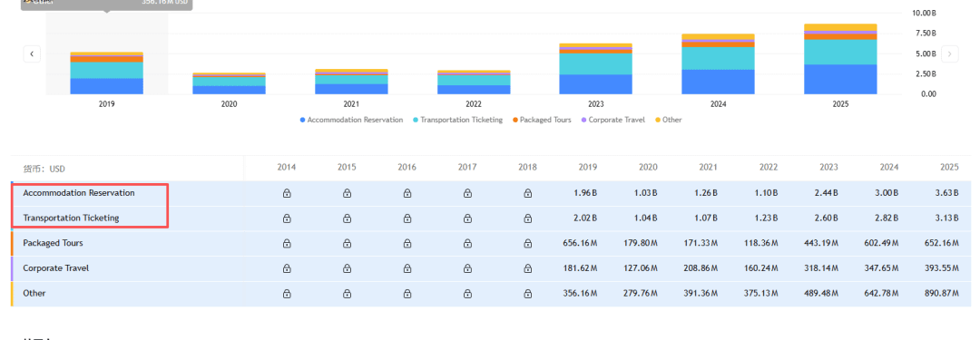This screenshot has width=980, height=340.
Task: Click the 3.00B Accommodation Reservation 2024 value
Action: 887,194
